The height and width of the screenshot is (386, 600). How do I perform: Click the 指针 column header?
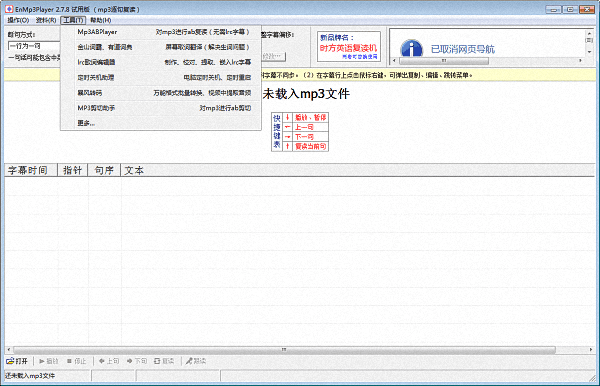(x=73, y=170)
